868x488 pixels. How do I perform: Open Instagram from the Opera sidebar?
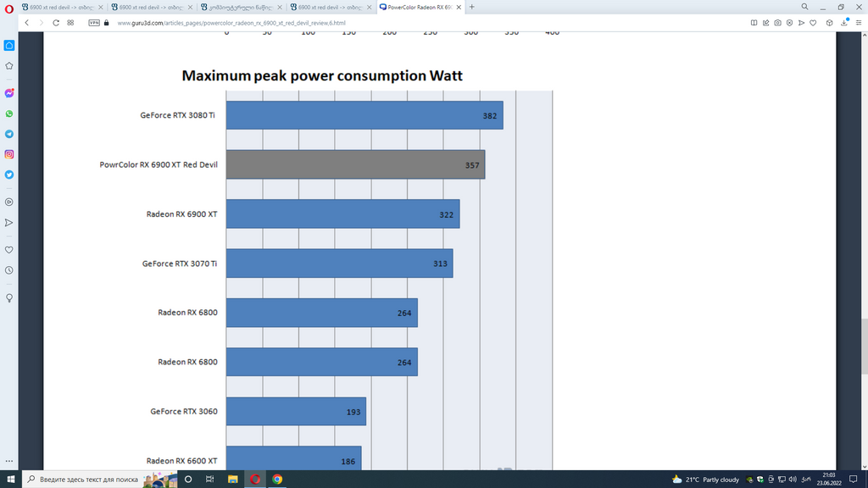pyautogui.click(x=9, y=154)
